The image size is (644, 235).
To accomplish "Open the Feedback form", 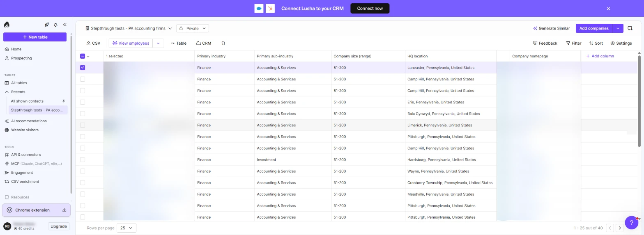I will pyautogui.click(x=545, y=43).
